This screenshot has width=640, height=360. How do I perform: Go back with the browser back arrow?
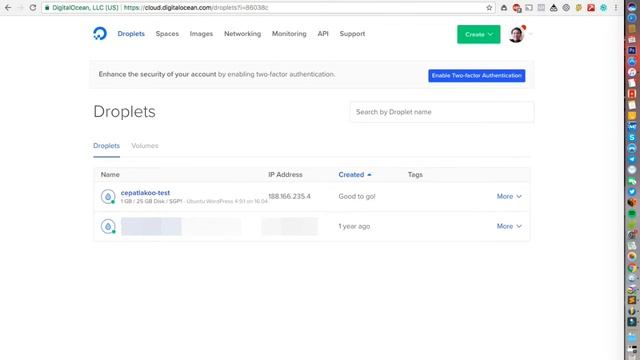pos(8,8)
